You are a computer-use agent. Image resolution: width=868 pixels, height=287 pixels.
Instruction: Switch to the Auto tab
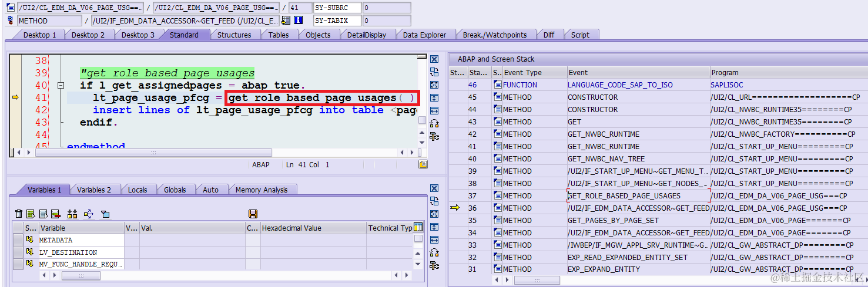click(210, 190)
